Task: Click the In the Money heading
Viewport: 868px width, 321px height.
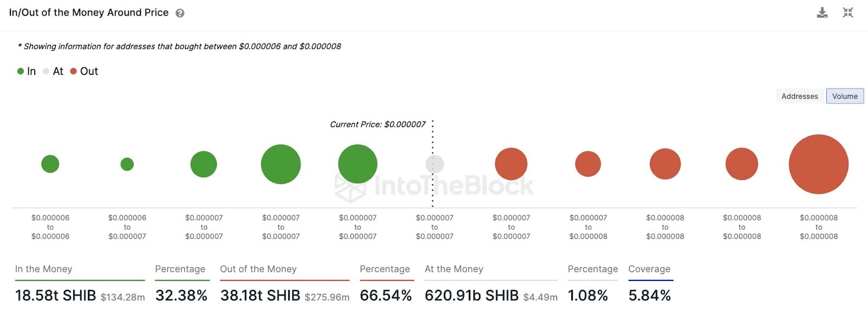Action: [43, 269]
